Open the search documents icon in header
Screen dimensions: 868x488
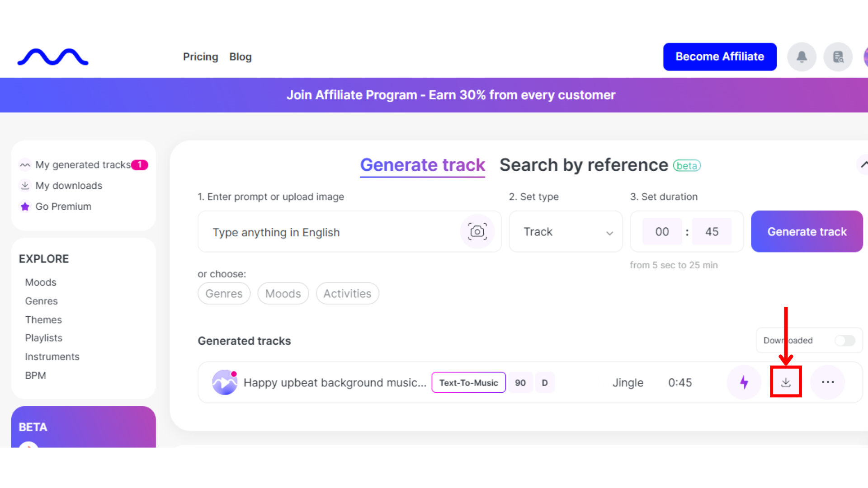click(x=838, y=57)
